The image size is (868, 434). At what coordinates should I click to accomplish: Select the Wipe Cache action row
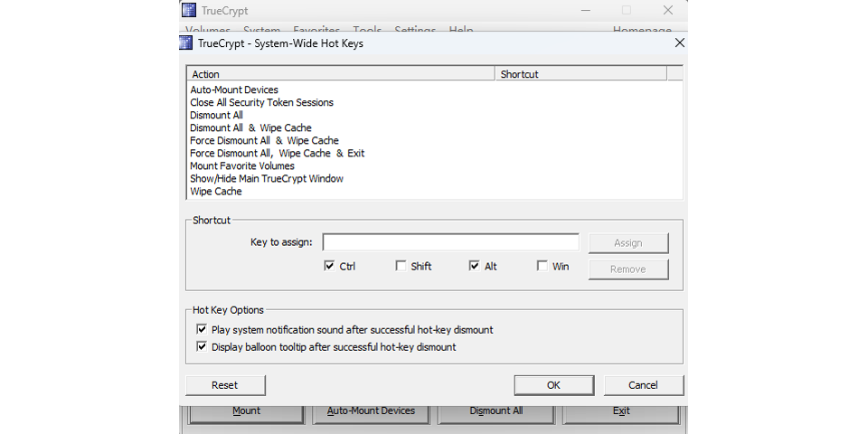(x=215, y=192)
